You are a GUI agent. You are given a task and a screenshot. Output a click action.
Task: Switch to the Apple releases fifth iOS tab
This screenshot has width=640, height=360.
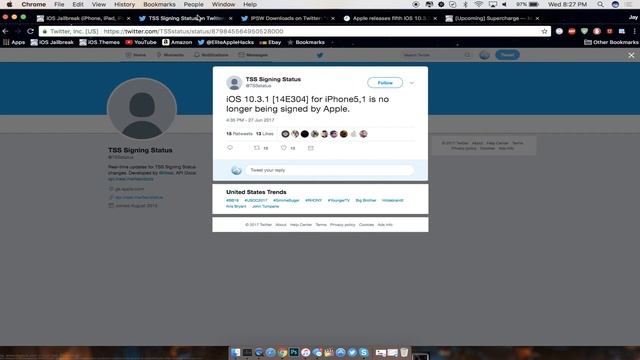coord(390,18)
